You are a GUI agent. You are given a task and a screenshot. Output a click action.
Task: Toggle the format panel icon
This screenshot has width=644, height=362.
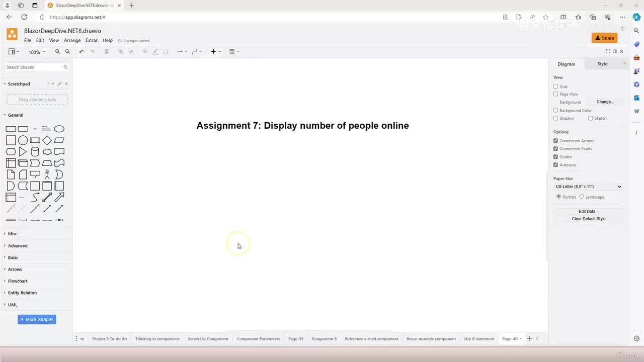614,51
